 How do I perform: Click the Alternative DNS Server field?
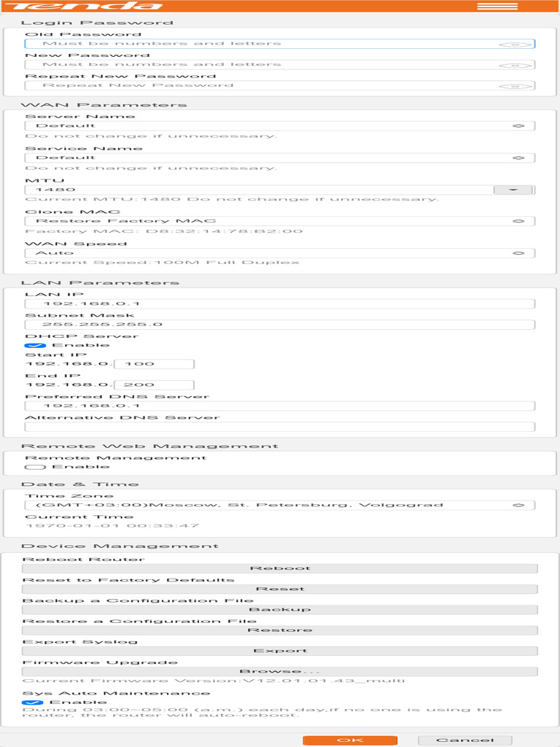(280, 427)
